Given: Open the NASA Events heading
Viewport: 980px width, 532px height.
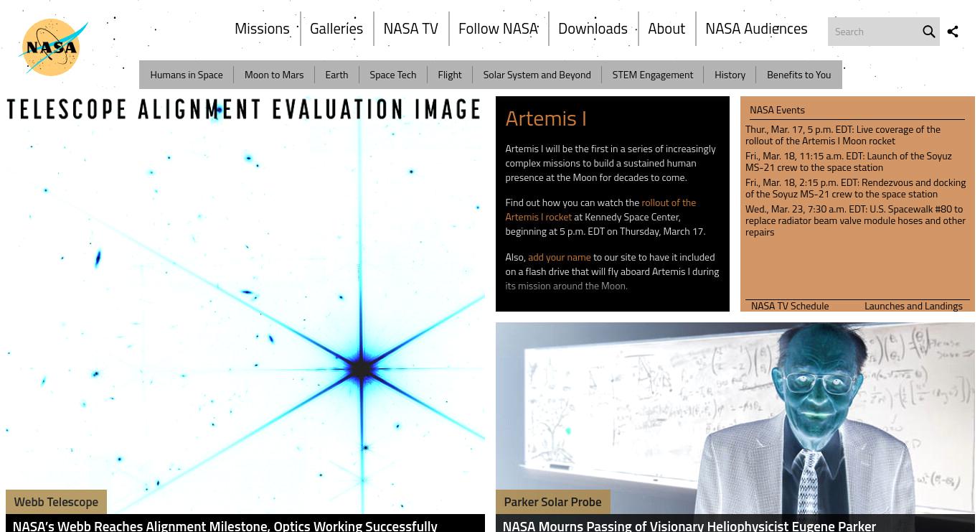Looking at the screenshot, I should pyautogui.click(x=777, y=110).
